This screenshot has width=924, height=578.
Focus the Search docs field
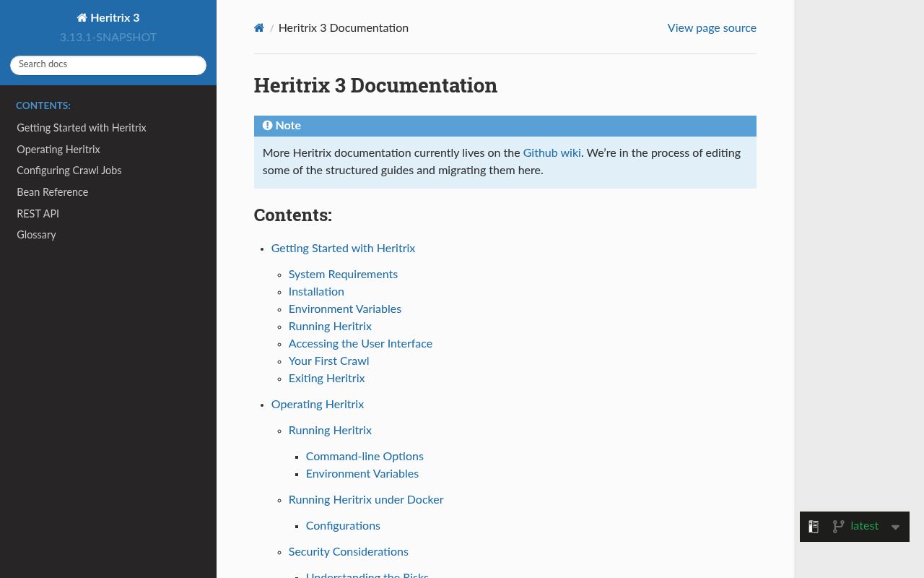pyautogui.click(x=108, y=65)
